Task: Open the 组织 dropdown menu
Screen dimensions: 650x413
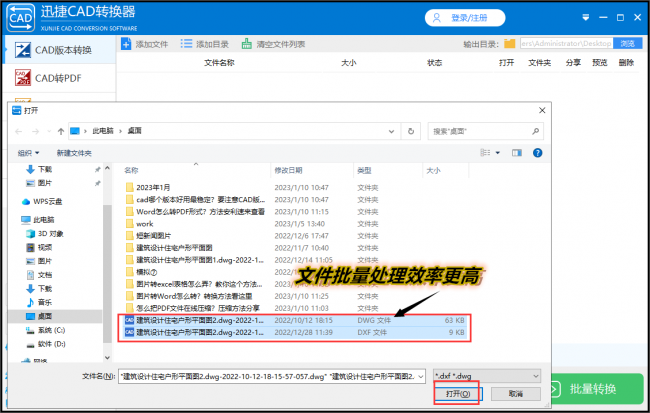Action: 29,153
